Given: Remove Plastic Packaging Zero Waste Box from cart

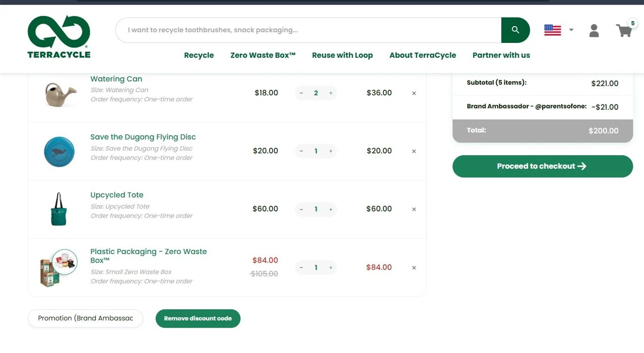Looking at the screenshot, I should pyautogui.click(x=414, y=268).
